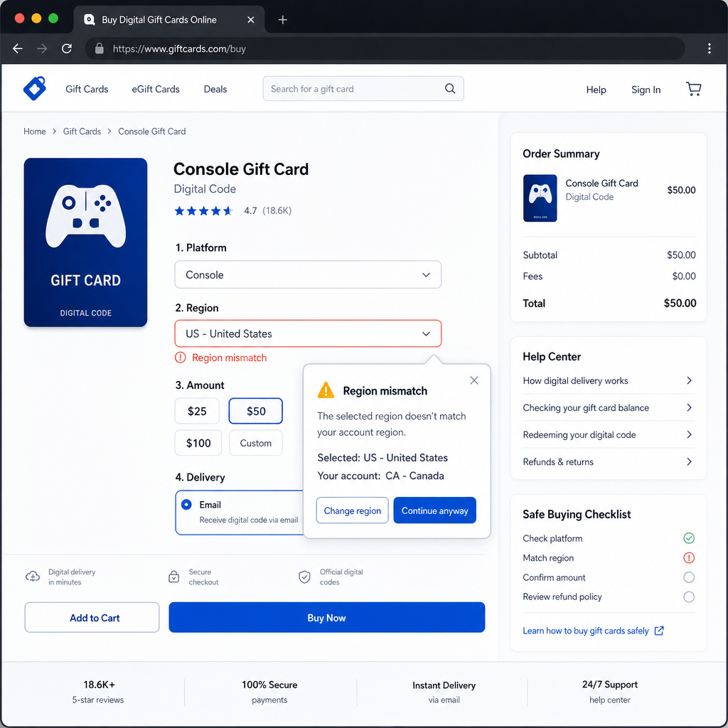Click the red Region mismatch error icon
The height and width of the screenshot is (728, 728).
click(180, 358)
